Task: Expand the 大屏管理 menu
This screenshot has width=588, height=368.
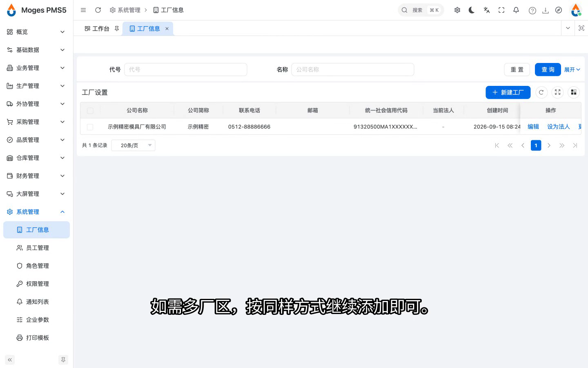Action: (x=36, y=194)
